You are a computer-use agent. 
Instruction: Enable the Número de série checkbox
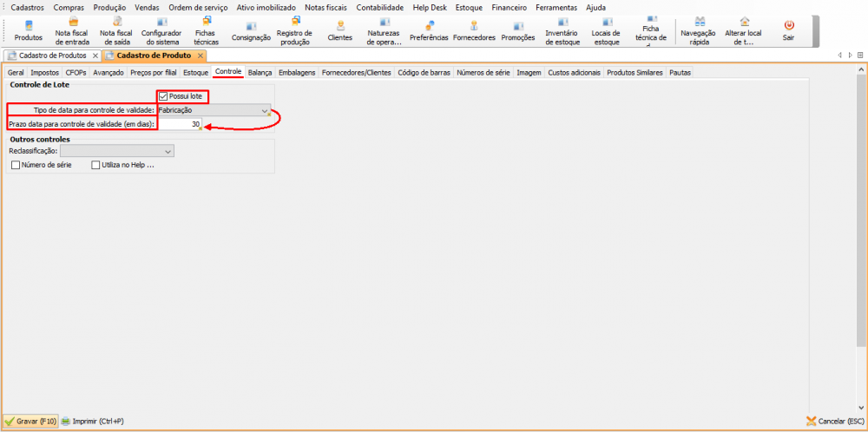coord(16,165)
